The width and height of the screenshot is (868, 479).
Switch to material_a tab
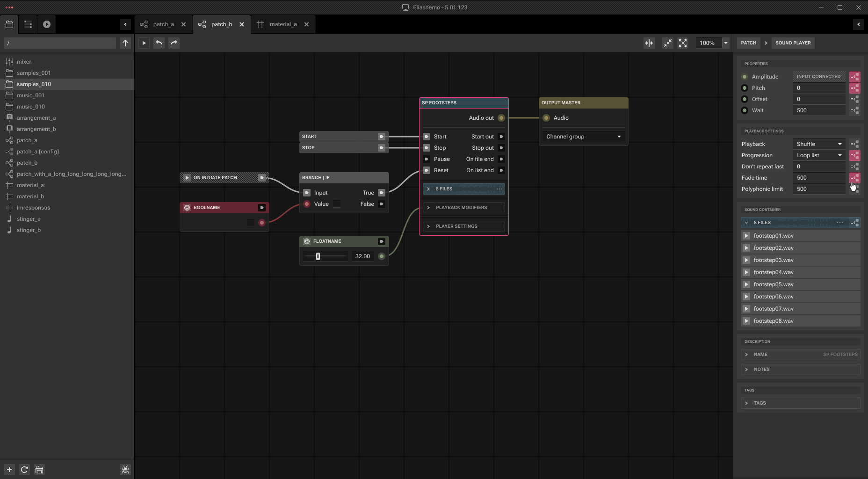point(283,24)
